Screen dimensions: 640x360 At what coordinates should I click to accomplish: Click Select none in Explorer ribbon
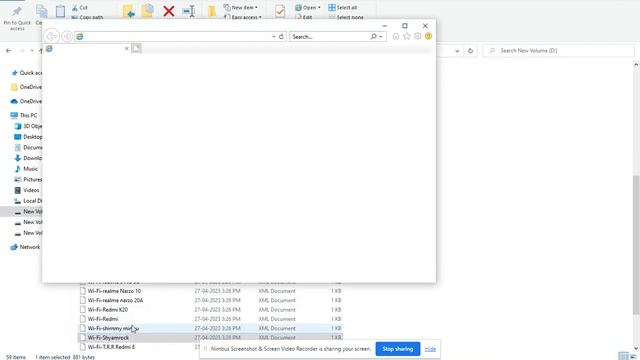[346, 17]
